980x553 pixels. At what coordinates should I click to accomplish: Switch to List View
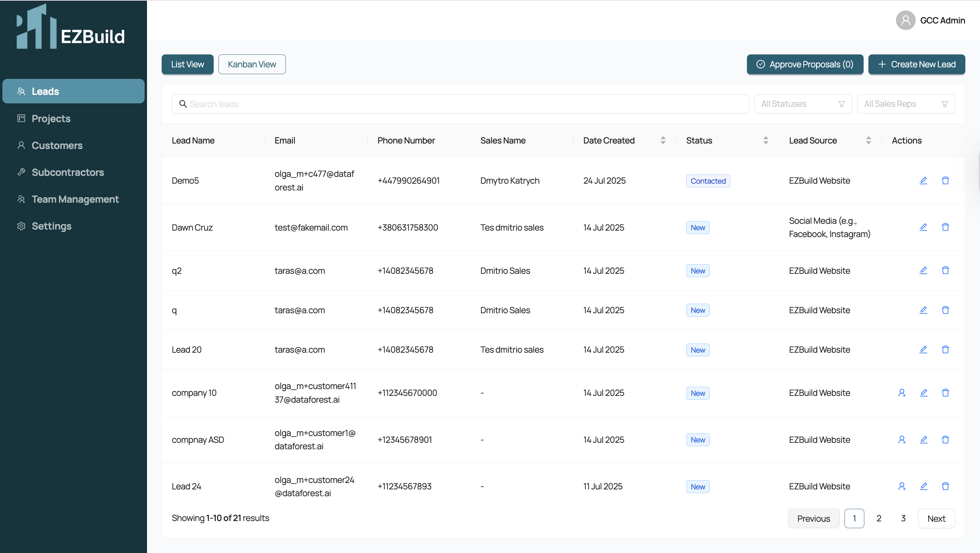click(x=187, y=64)
